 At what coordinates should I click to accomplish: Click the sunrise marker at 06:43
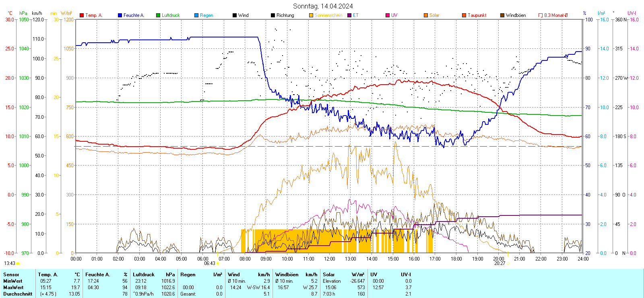click(x=218, y=263)
